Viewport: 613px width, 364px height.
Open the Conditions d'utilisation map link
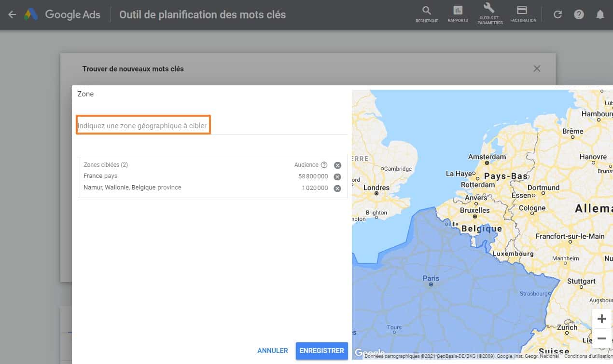[588, 356]
